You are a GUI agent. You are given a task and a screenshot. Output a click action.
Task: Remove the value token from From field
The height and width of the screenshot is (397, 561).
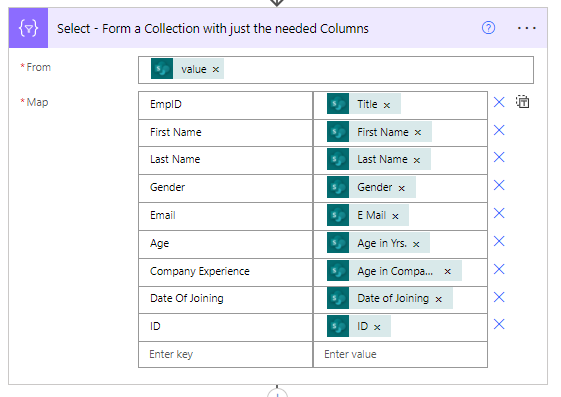pyautogui.click(x=215, y=69)
